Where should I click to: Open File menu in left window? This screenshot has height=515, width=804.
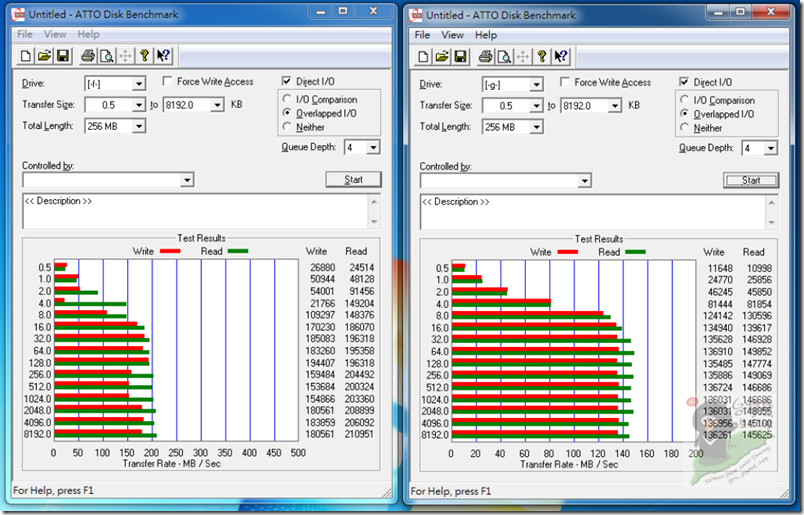[25, 34]
